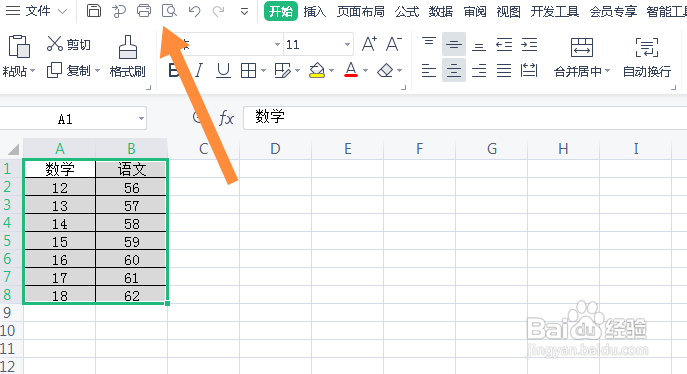Screen dimensions: 687x374
Task: Select column D header
Action: pyautogui.click(x=275, y=149)
